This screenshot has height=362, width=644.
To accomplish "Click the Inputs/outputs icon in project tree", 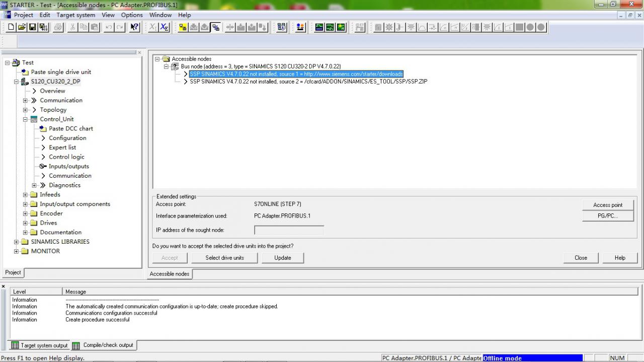I will 43,166.
